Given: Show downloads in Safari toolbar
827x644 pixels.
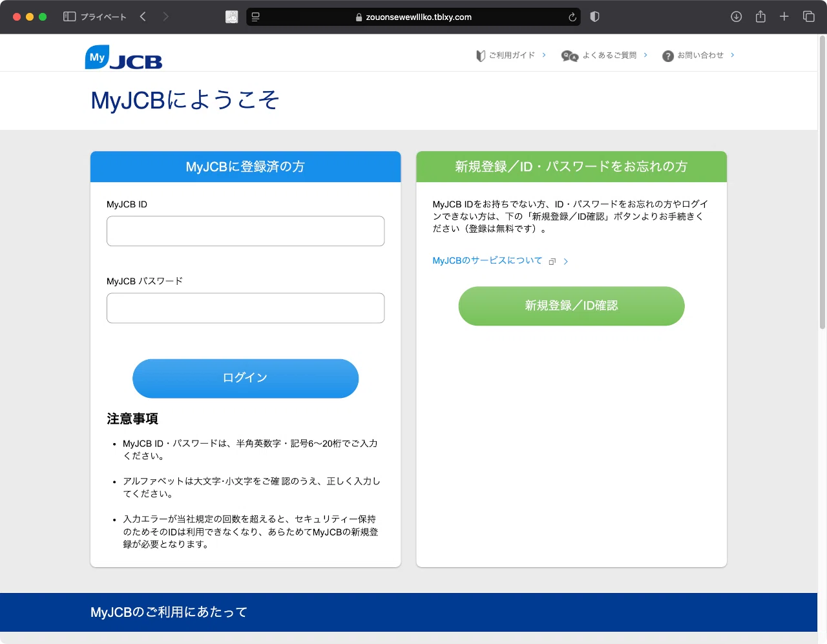Looking at the screenshot, I should 736,17.
